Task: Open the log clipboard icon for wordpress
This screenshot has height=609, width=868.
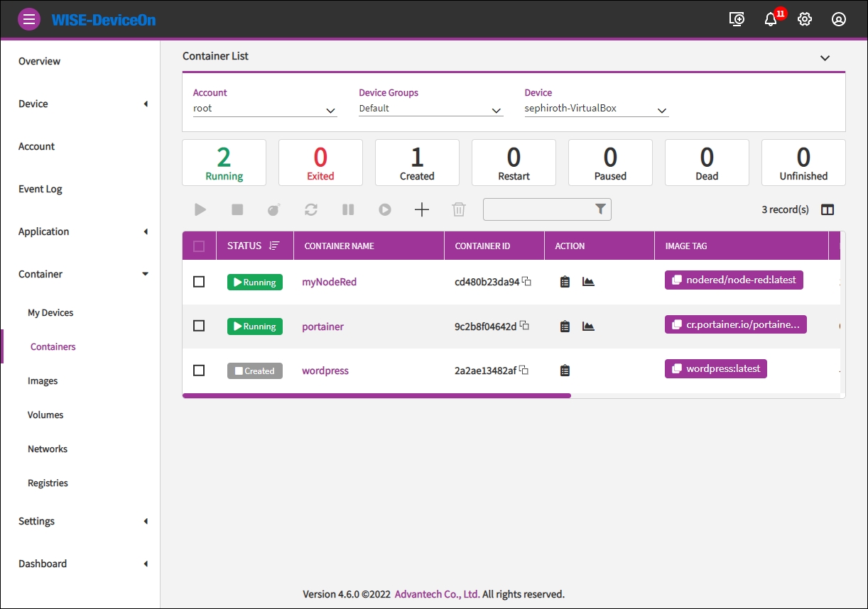Action: 565,371
